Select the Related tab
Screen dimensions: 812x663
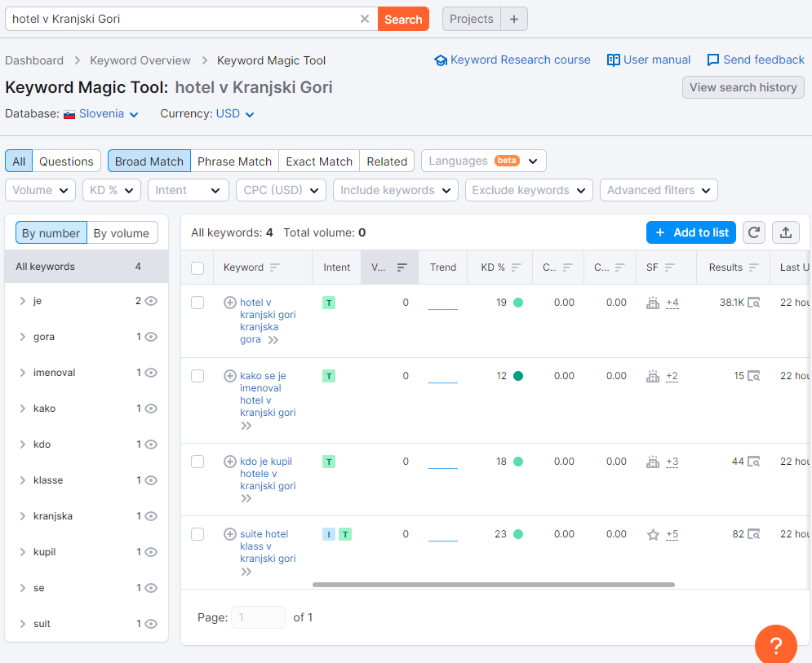[387, 161]
